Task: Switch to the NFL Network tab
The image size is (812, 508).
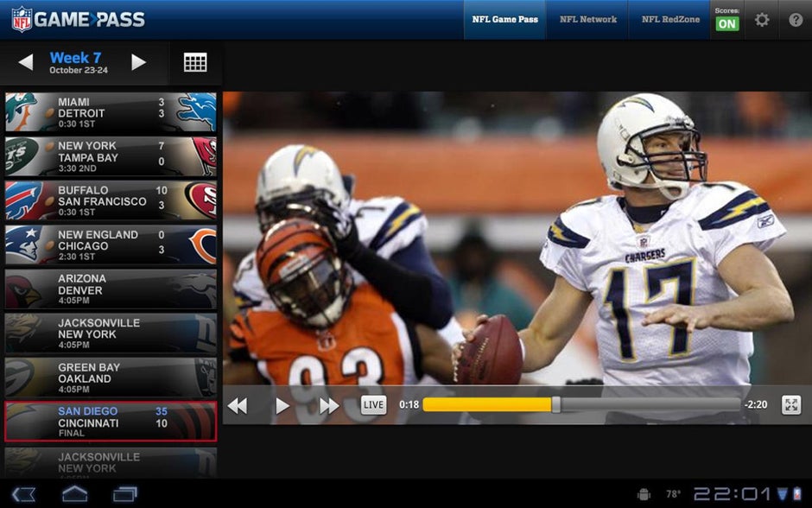Action: click(x=587, y=19)
